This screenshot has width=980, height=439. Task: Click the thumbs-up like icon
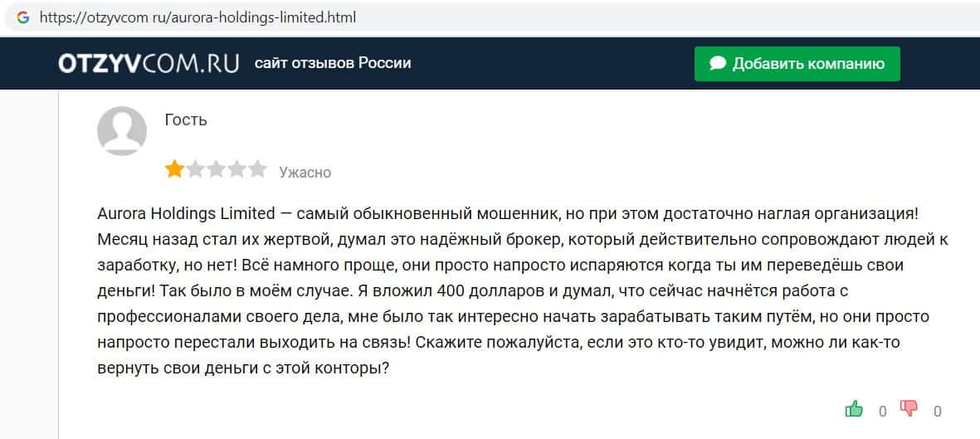[x=853, y=408]
